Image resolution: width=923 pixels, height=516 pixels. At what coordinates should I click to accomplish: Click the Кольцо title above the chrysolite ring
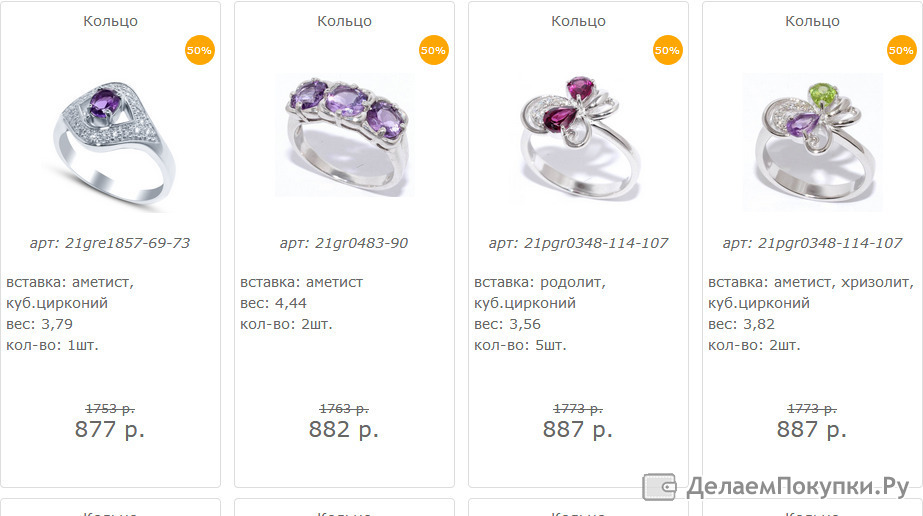coord(812,21)
